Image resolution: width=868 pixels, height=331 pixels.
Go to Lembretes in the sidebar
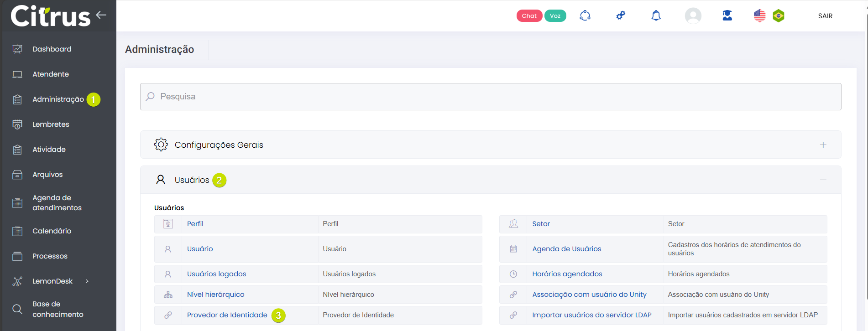click(x=51, y=124)
